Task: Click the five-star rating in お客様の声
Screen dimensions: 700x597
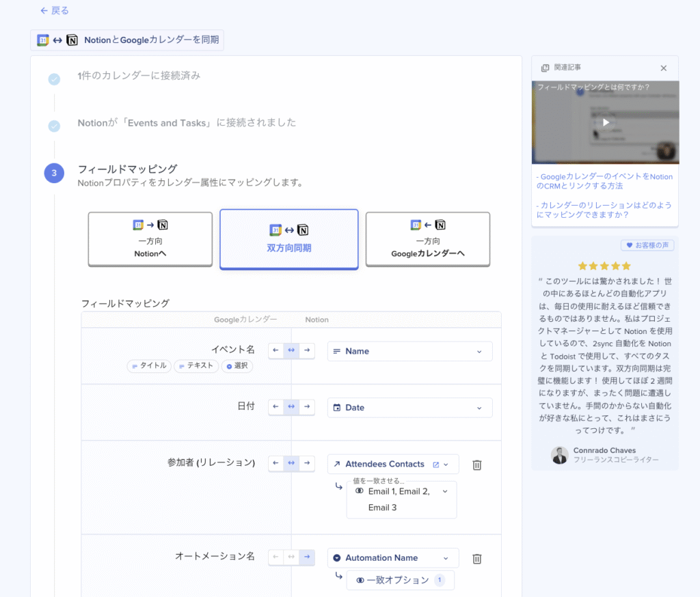Action: [604, 266]
